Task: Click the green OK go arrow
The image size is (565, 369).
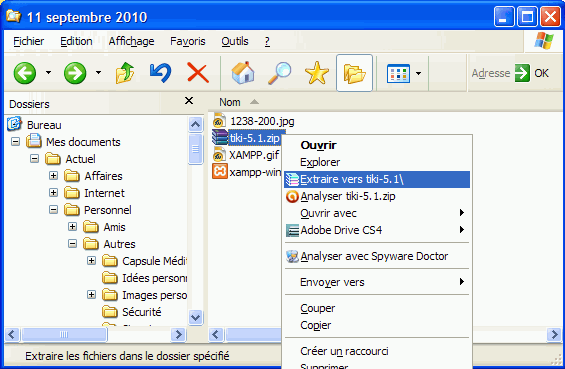Action: 522,73
